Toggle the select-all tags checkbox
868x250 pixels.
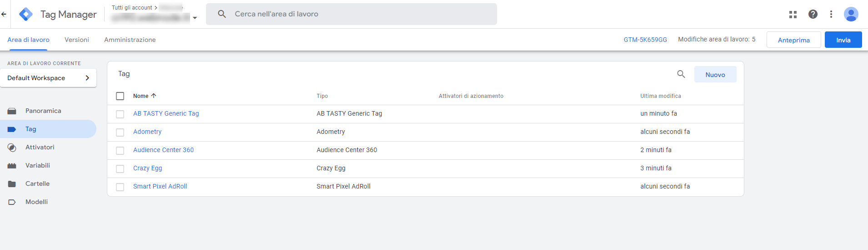[120, 96]
